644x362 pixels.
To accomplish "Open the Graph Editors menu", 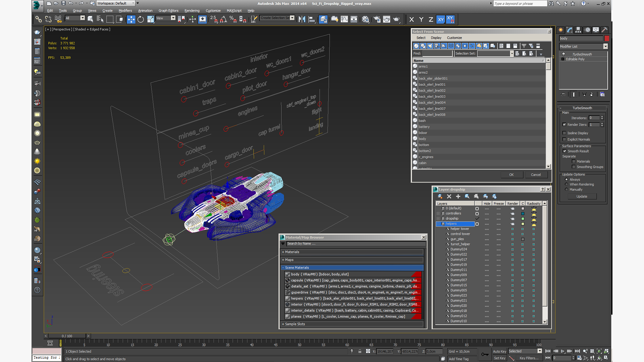I will pyautogui.click(x=168, y=11).
